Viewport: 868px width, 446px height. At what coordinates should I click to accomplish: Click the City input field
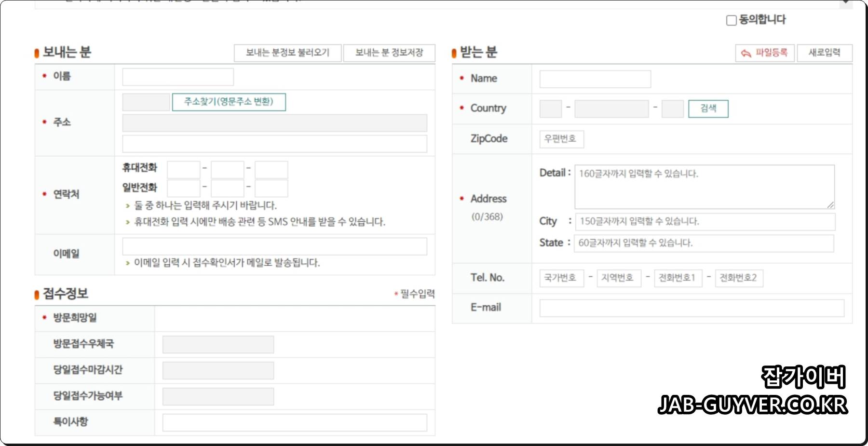(704, 221)
